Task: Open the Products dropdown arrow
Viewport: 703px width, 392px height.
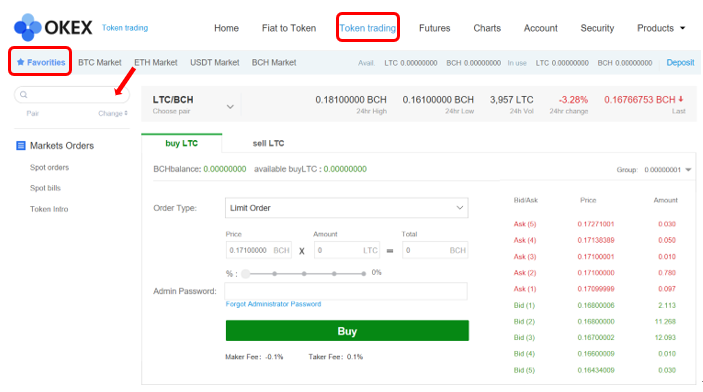Action: [682, 28]
